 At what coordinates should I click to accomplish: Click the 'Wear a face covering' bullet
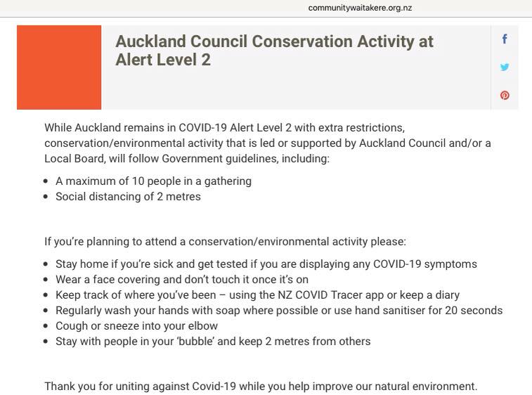coord(182,279)
